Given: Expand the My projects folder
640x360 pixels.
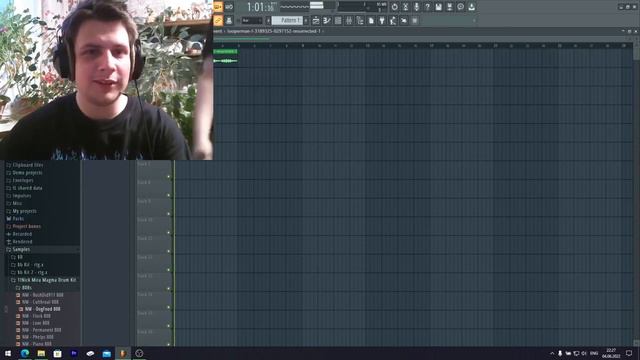Looking at the screenshot, I should (21, 211).
